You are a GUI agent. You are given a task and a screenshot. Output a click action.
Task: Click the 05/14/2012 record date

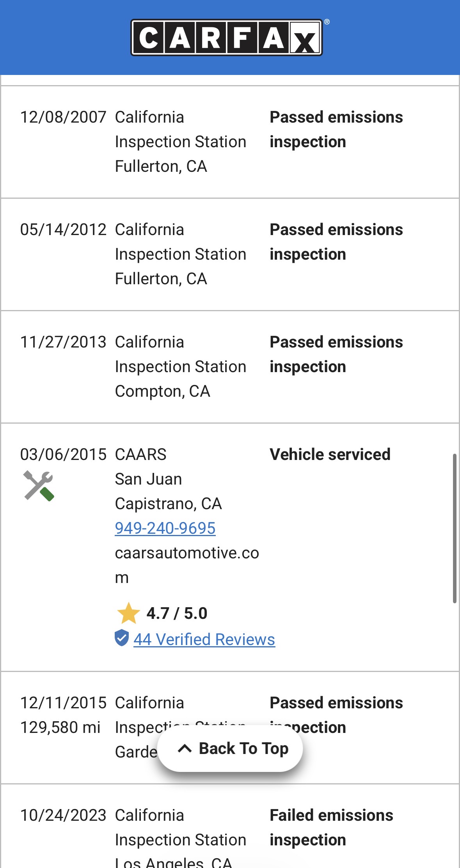[63, 230]
